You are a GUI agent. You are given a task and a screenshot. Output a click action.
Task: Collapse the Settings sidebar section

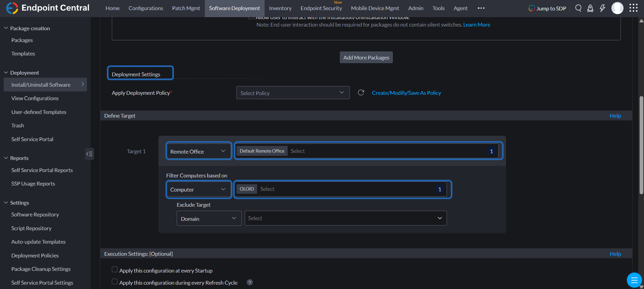6,203
